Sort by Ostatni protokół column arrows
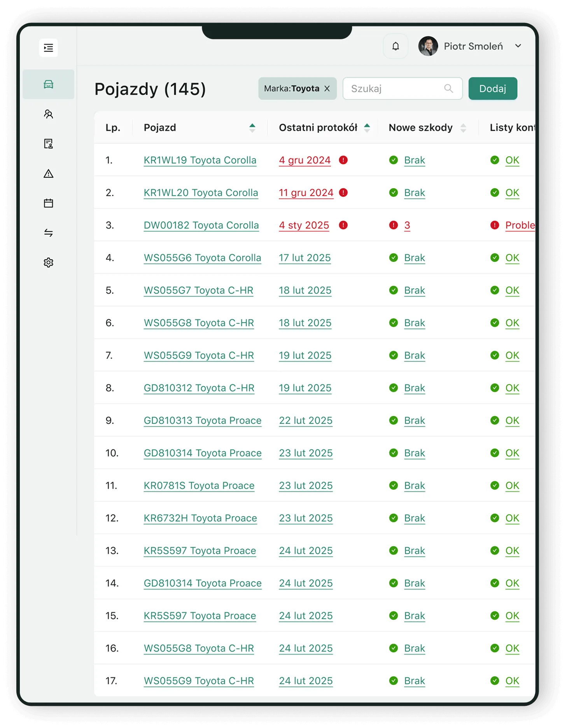Viewport: 567px width, 728px height. pos(367,128)
